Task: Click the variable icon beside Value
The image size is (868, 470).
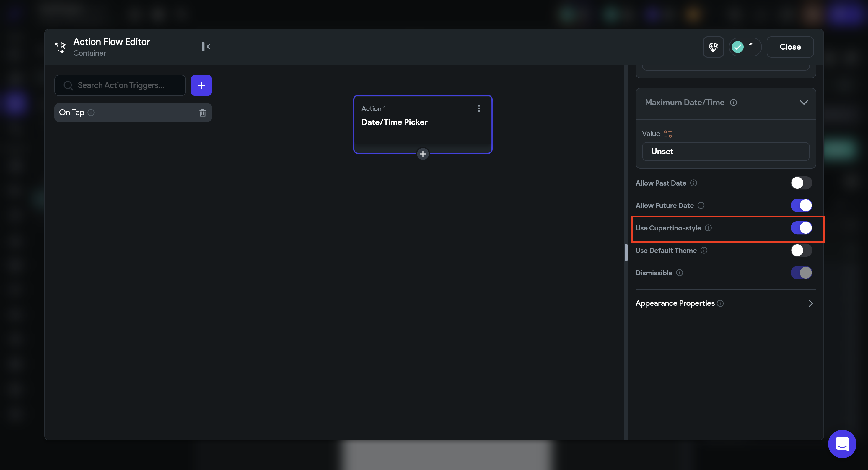Action: 668,134
